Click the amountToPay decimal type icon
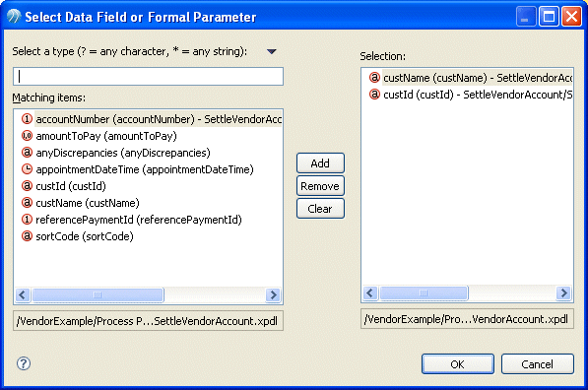Image resolution: width=588 pixels, height=390 pixels. [x=27, y=136]
